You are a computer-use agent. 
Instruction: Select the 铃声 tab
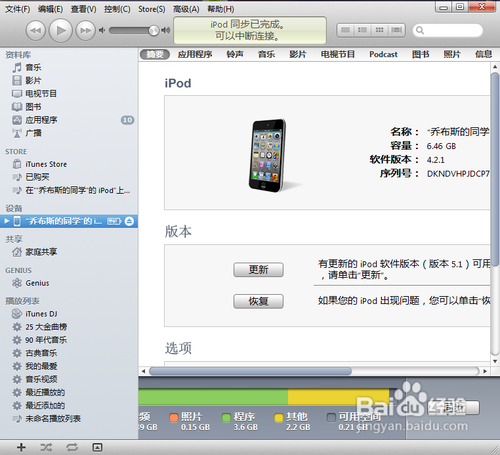pyautogui.click(x=235, y=54)
